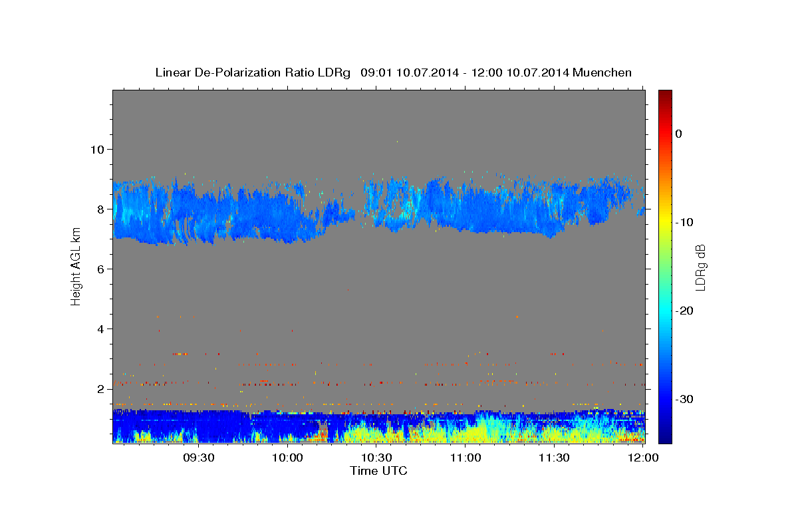Click the height tick label 10
Viewport: 798px width, 532px height.
click(97, 149)
